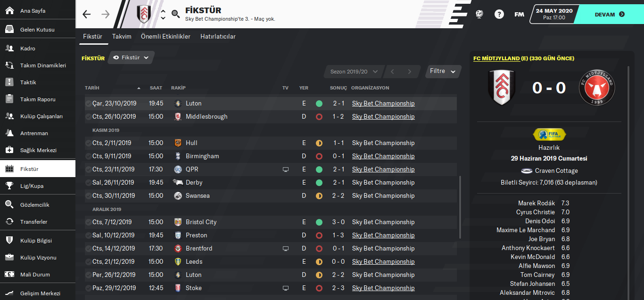Image resolution: width=644 pixels, height=300 pixels.
Task: Click the Fulham club badge in header
Action: (143, 14)
